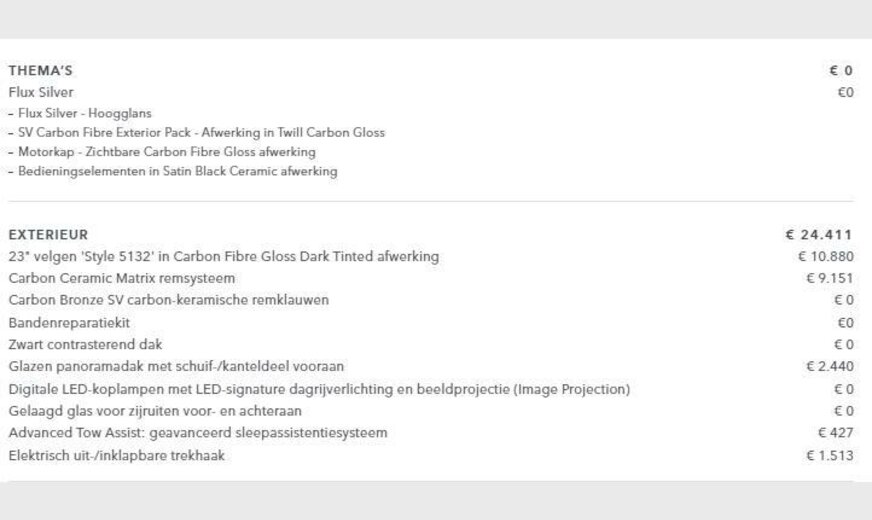The image size is (872, 520).
Task: Select Digitale LED-koplampen with Image Projection line
Action: click(x=319, y=389)
